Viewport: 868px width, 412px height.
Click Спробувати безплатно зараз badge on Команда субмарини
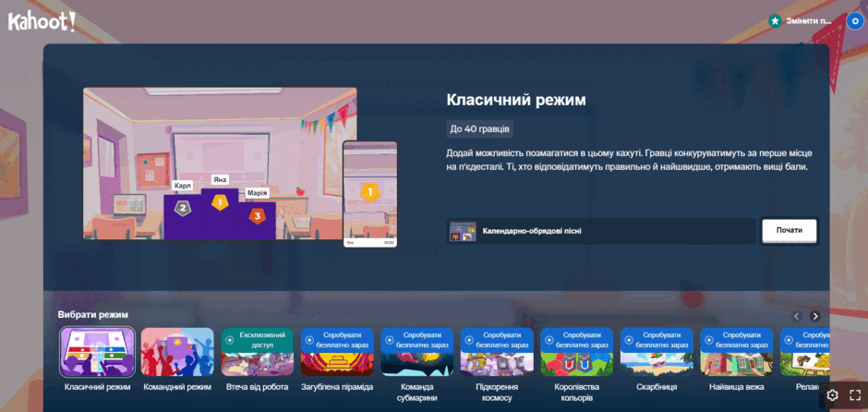(x=416, y=340)
